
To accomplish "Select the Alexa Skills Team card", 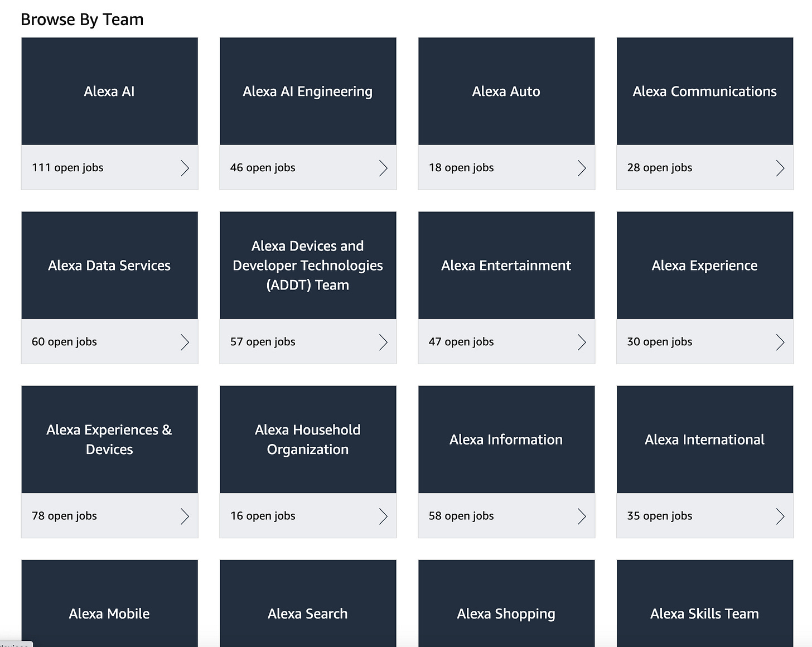I will coord(705,603).
